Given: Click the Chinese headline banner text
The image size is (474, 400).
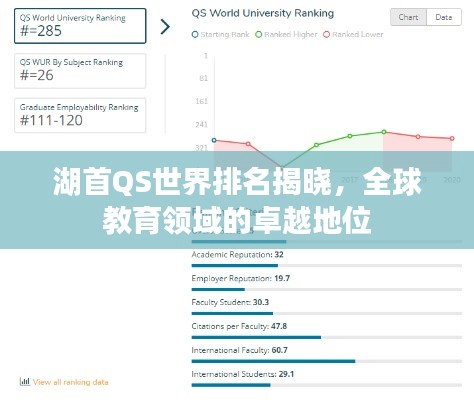Looking at the screenshot, I should 237,200.
